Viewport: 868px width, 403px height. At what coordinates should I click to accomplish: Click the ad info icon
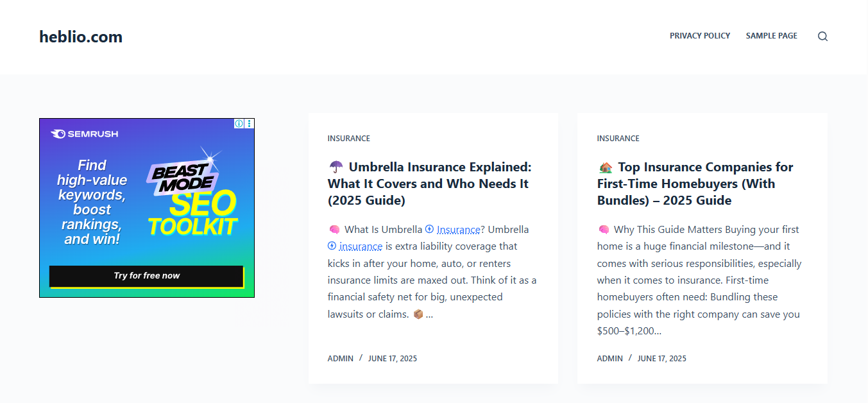pos(239,123)
